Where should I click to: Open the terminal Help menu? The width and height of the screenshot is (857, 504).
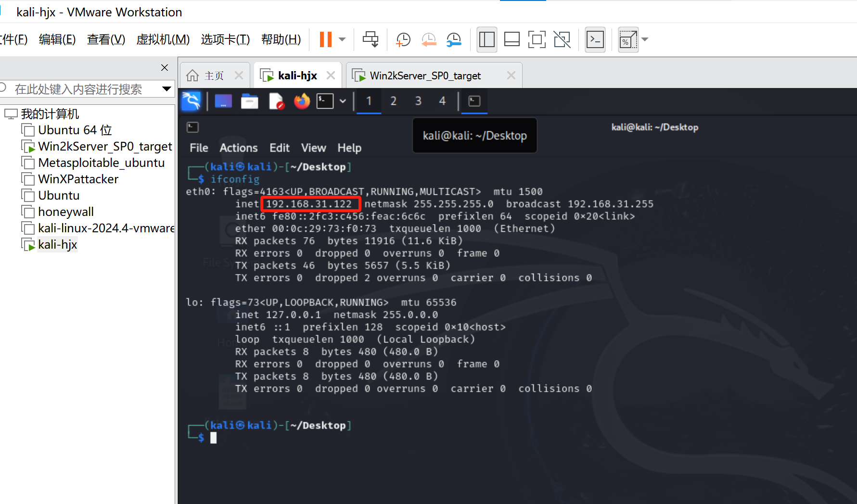(x=349, y=148)
